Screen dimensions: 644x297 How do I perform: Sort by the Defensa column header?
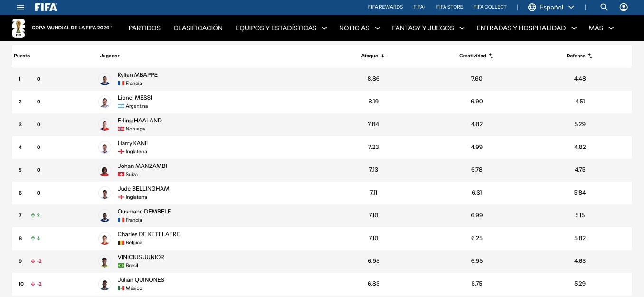click(579, 56)
